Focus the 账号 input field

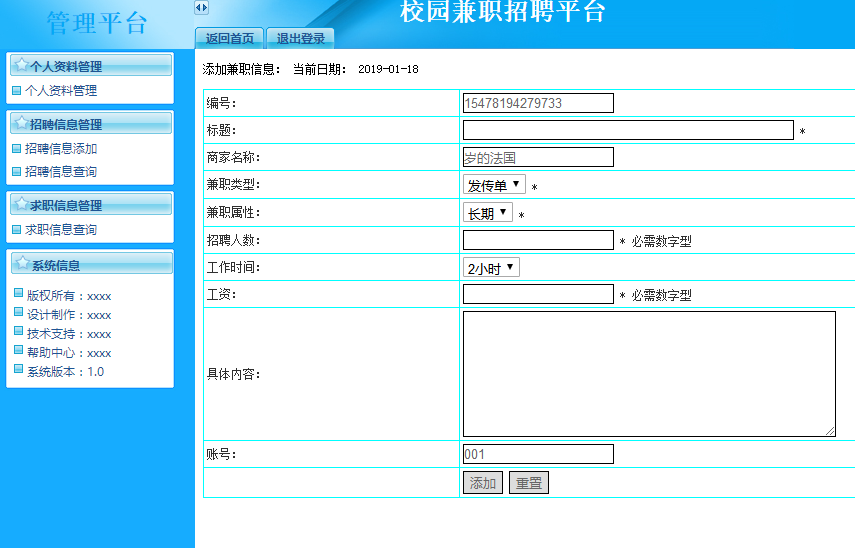click(x=538, y=454)
